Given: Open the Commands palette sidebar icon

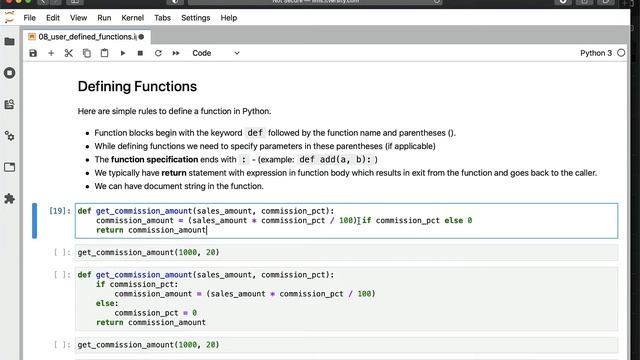Looking at the screenshot, I should click(x=9, y=104).
